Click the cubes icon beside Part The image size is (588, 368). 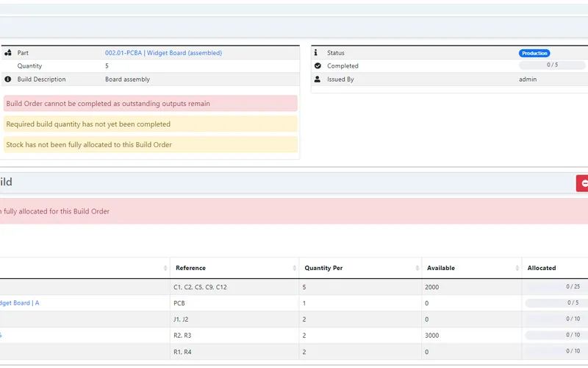(8, 53)
